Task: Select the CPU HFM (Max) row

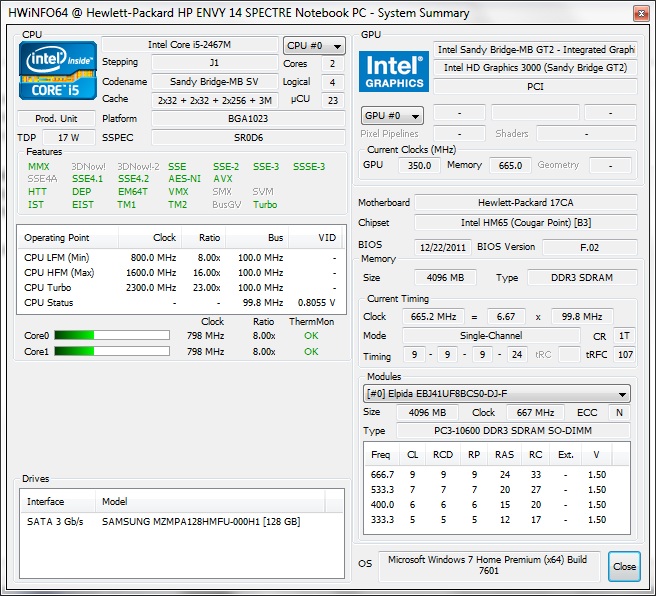Action: click(x=181, y=273)
